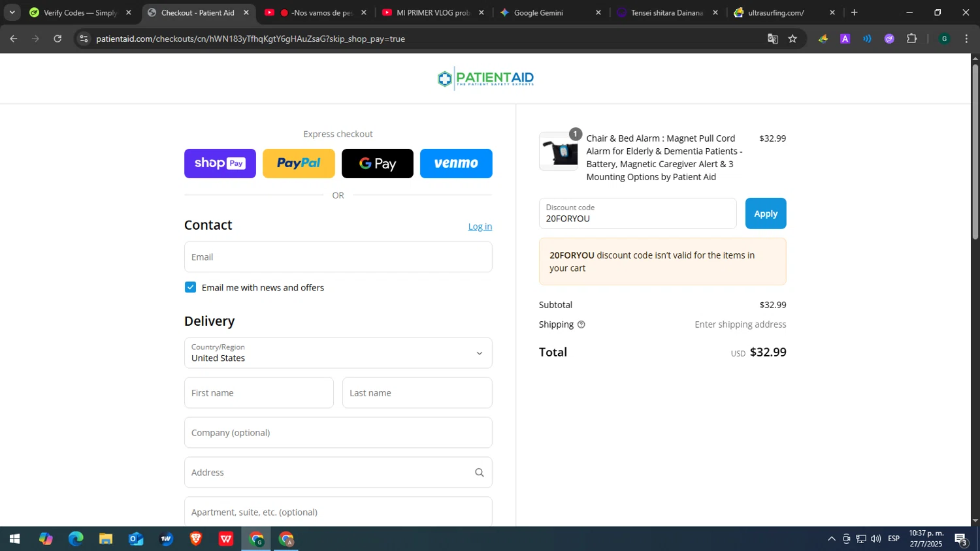Open the tab search dropdown arrow
This screenshot has width=980, height=551.
point(12,12)
